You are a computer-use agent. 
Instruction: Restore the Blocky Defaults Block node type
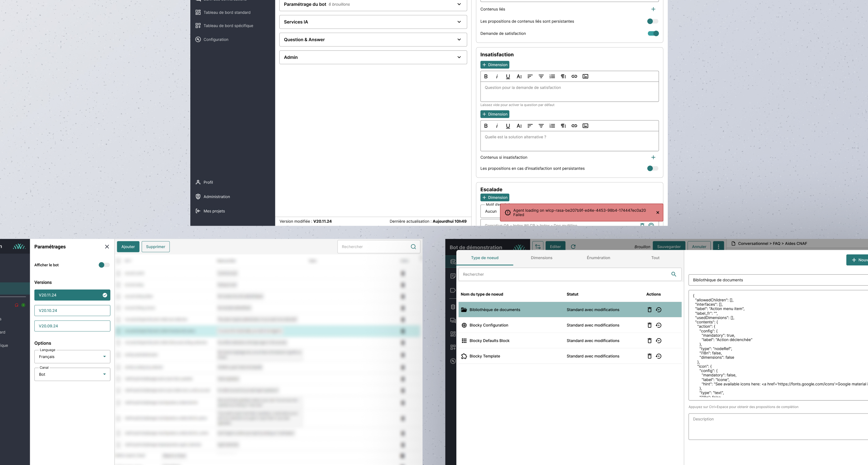pyautogui.click(x=658, y=341)
